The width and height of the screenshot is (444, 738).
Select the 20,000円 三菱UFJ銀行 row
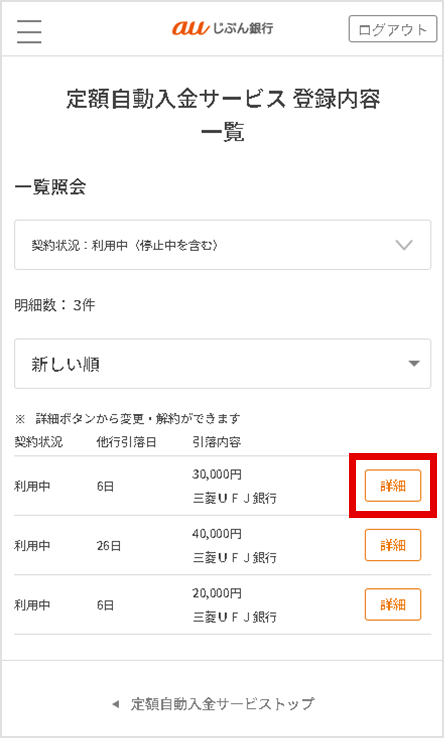point(222,604)
